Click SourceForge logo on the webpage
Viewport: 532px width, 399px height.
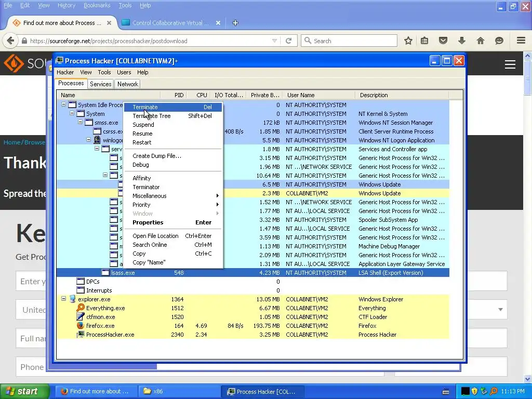(14, 63)
